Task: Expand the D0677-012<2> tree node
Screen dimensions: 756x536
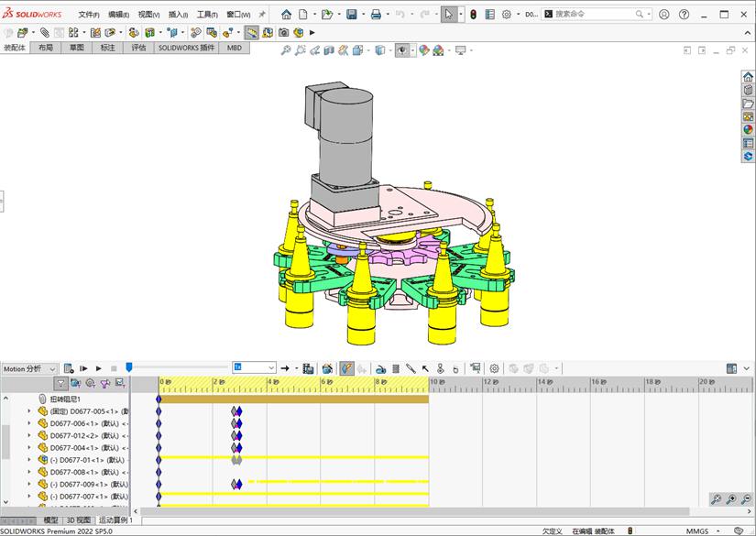Action: (x=29, y=435)
